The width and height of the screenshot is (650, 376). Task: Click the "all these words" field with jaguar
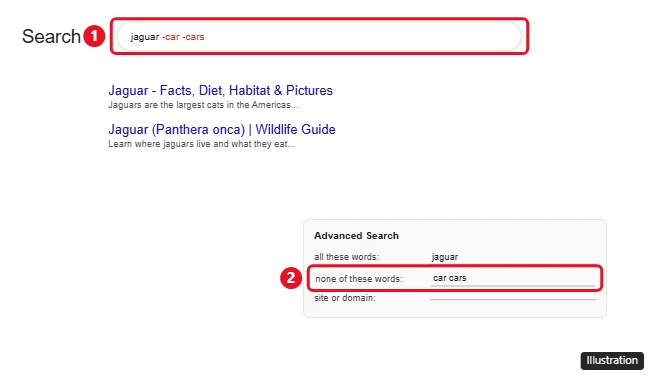point(513,257)
